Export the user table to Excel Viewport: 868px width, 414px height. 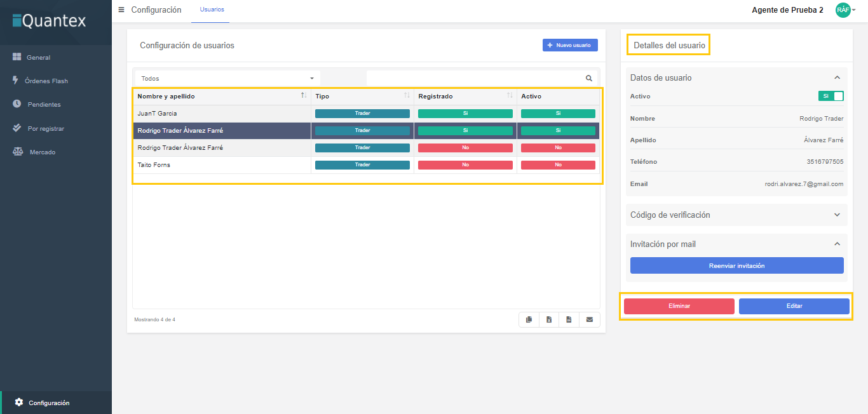549,319
